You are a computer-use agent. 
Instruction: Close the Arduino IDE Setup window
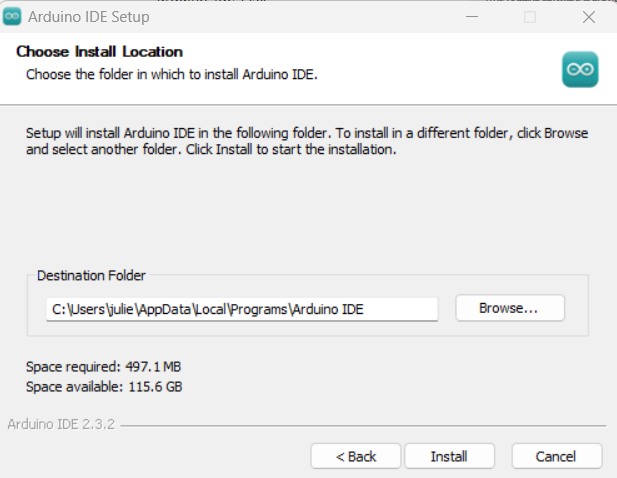point(588,16)
